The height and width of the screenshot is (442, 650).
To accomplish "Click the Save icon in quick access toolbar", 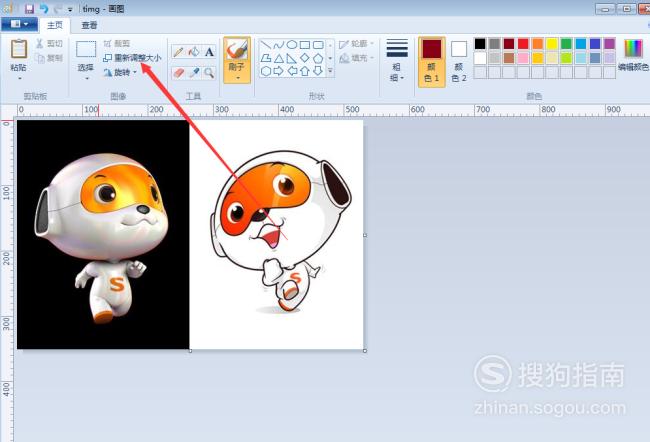I will click(29, 9).
